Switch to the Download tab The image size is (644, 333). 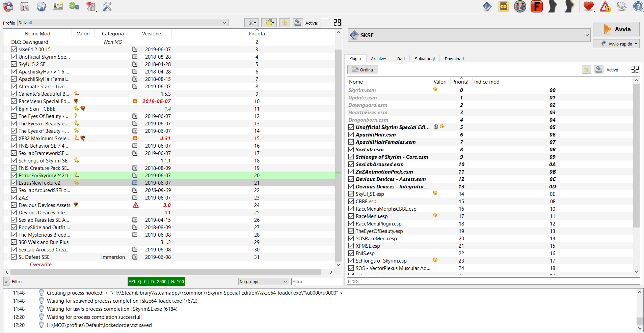[x=454, y=59]
